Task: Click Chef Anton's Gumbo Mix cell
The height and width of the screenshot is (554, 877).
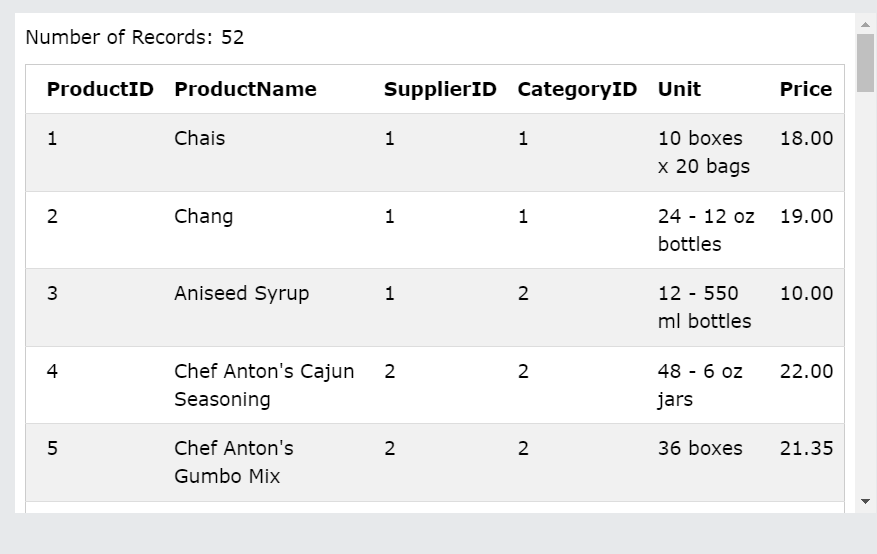Action: click(x=234, y=462)
